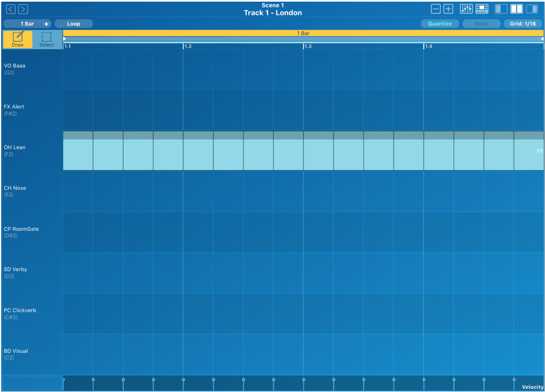The width and height of the screenshot is (545, 392).
Task: Click the velocity handle at beat 1.4
Action: 424,379
